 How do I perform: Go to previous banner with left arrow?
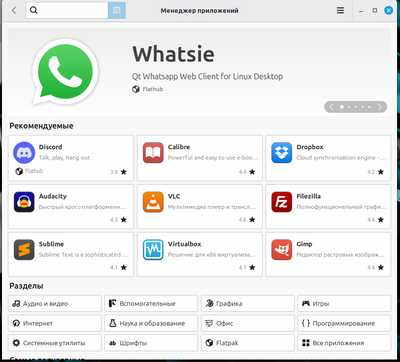pos(331,107)
